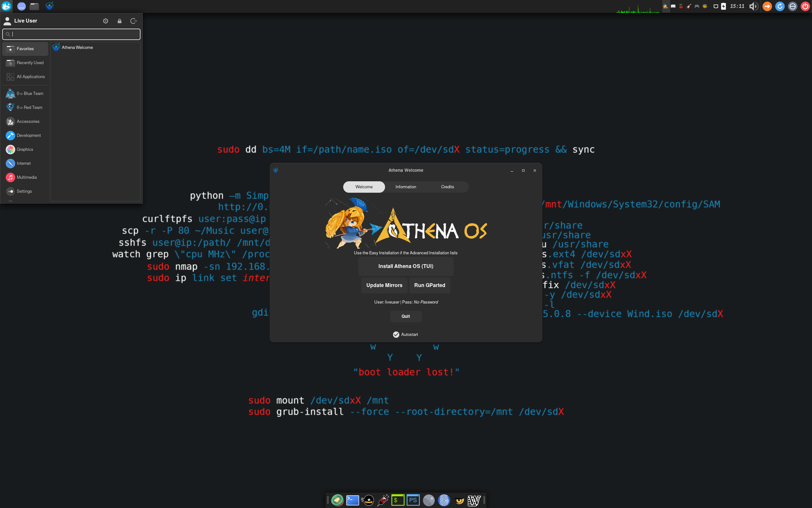812x508 pixels.
Task: Click the bee emoji in the top panel
Action: [705, 6]
